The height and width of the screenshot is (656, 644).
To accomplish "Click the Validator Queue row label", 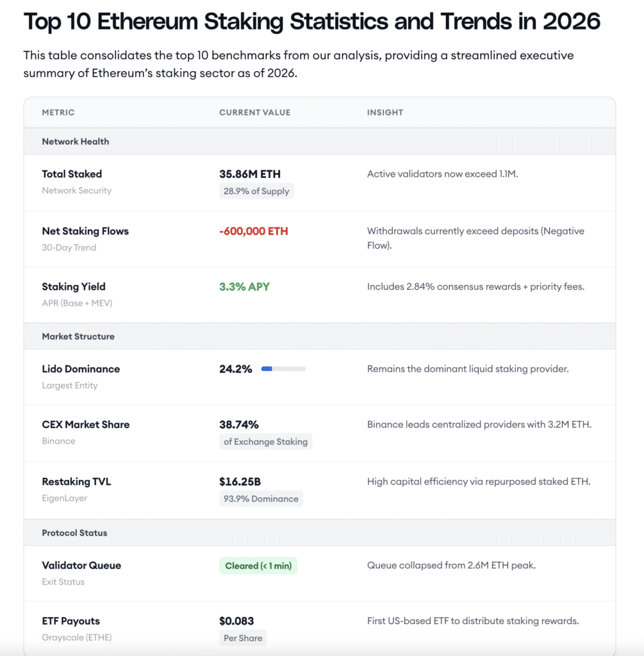I will (81, 565).
